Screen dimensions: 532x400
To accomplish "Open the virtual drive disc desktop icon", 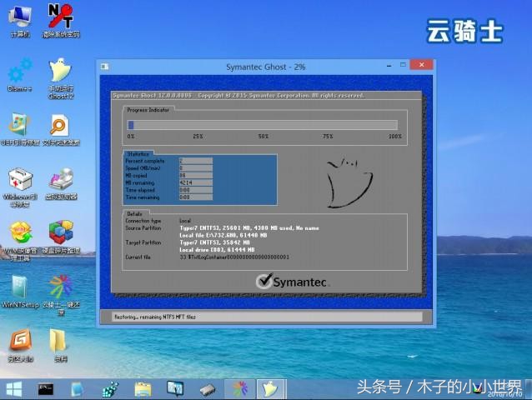I will (61, 183).
